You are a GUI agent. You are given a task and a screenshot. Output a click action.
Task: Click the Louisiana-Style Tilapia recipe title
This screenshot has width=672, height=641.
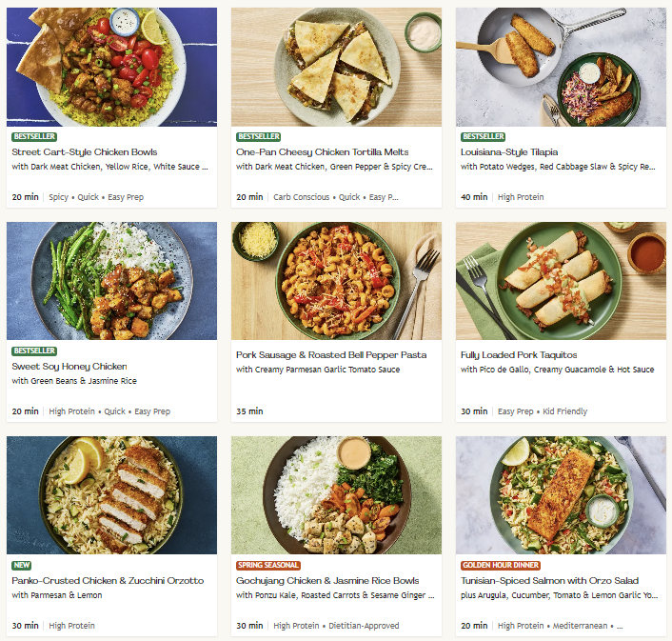coord(509,152)
